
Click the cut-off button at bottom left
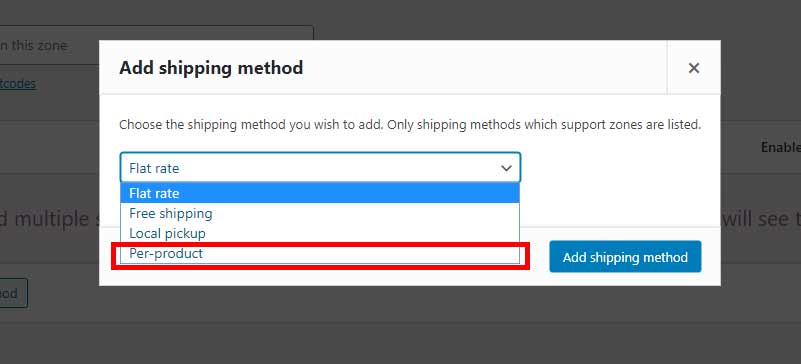[14, 294]
